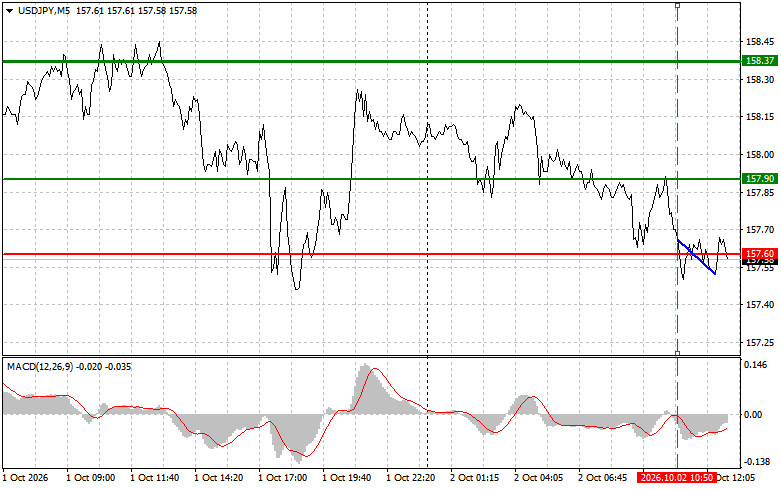Open the chart menu triangle beside USDJPY
This screenshot has width=781, height=489.
(9, 10)
